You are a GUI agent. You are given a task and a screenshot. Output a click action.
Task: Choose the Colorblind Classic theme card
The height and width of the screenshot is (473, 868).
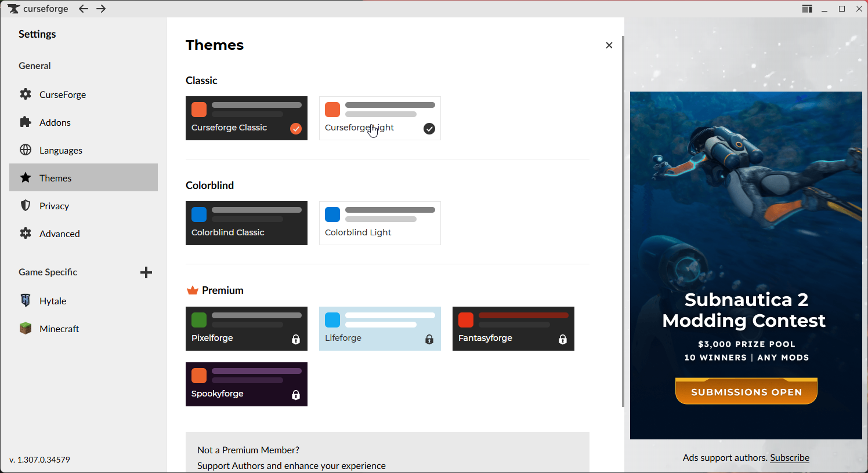(x=247, y=223)
